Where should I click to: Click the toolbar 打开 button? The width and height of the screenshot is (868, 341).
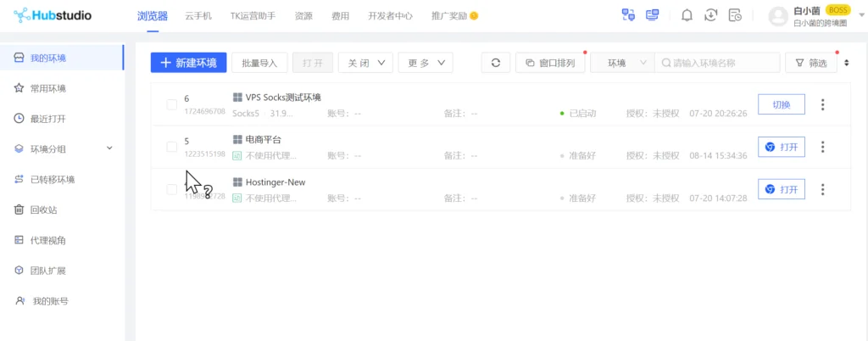[x=313, y=63]
